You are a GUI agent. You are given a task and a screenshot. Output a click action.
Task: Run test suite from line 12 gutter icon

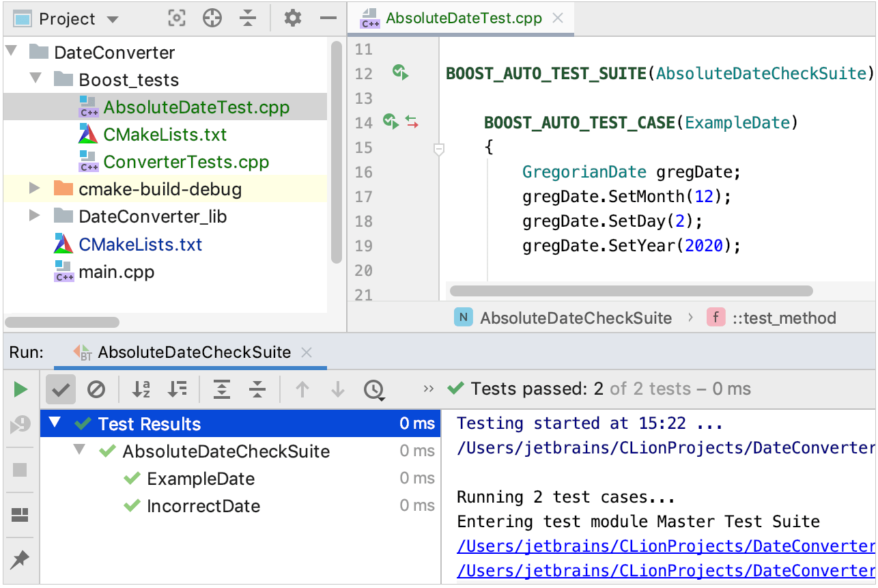pos(400,72)
